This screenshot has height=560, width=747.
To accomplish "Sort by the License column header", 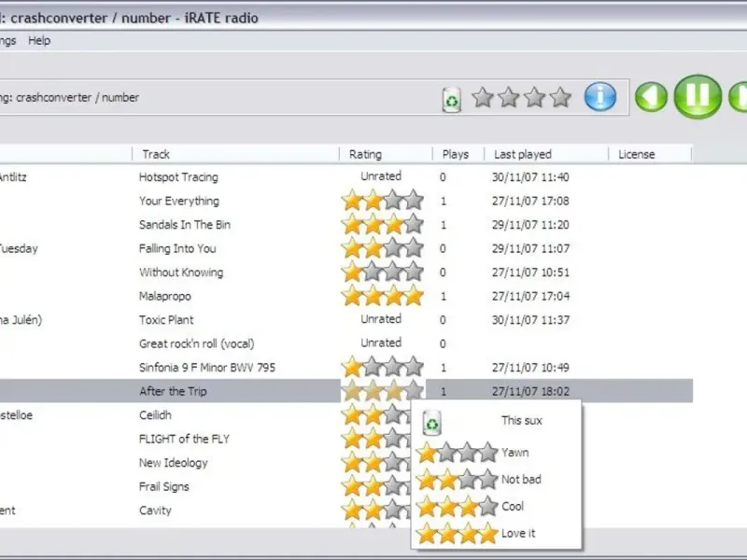I will tap(650, 154).
